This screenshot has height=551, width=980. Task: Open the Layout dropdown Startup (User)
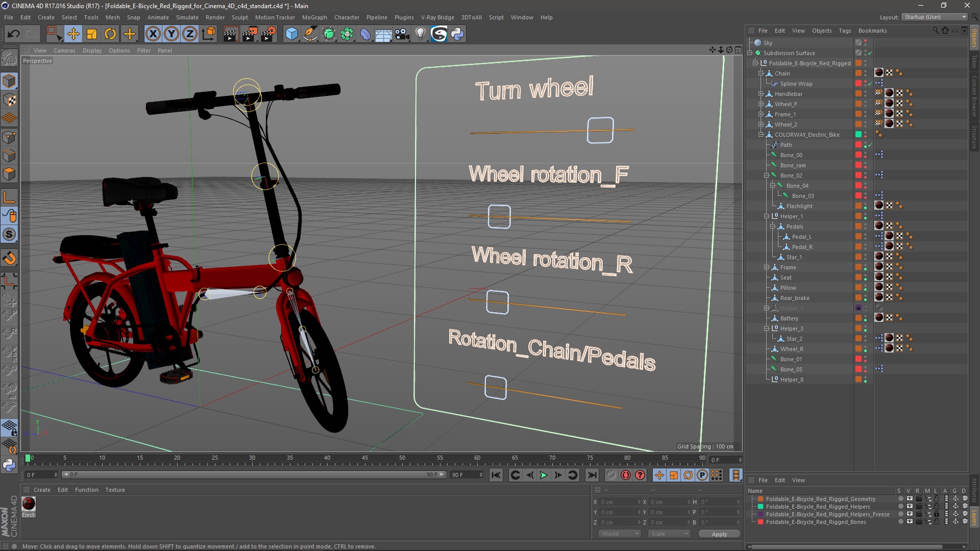[935, 17]
